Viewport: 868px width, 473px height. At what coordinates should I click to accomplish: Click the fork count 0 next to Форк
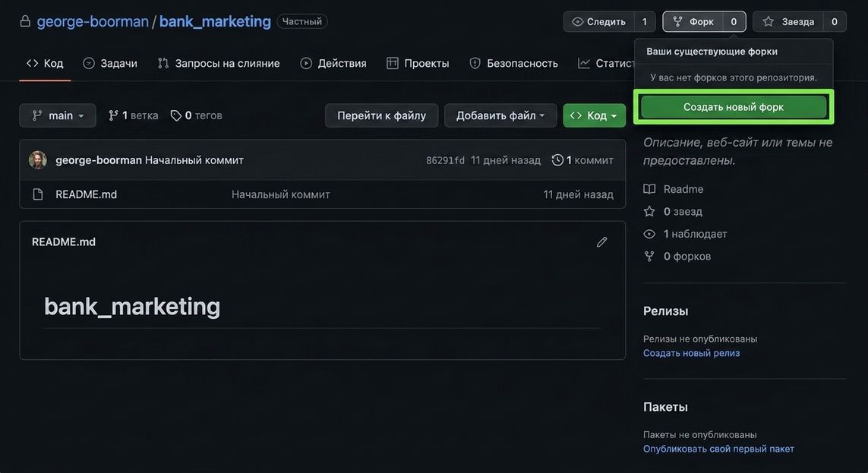coord(734,21)
